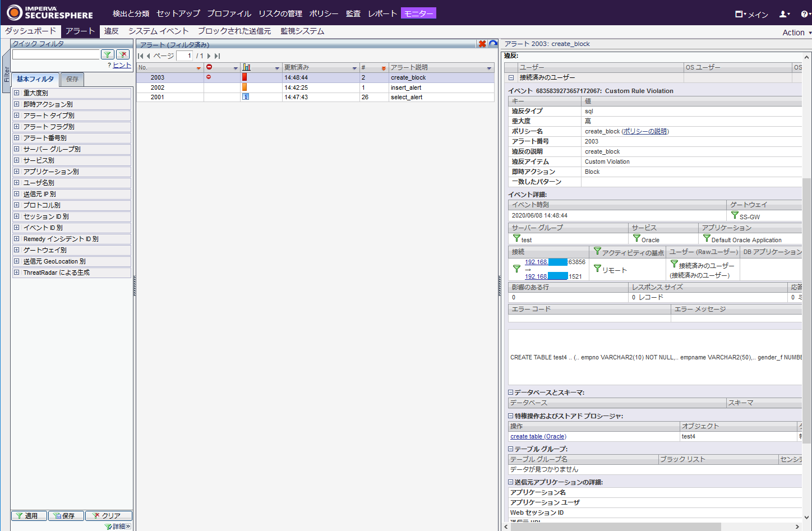Click the クリア button at filter panel bottom
The width and height of the screenshot is (812, 531).
tap(109, 516)
